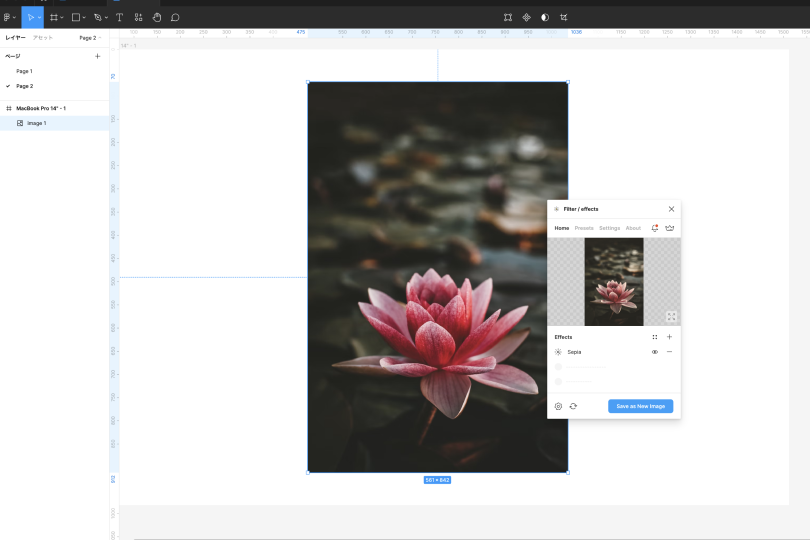Click the lotus preview thumbnail in plugin

[614, 282]
